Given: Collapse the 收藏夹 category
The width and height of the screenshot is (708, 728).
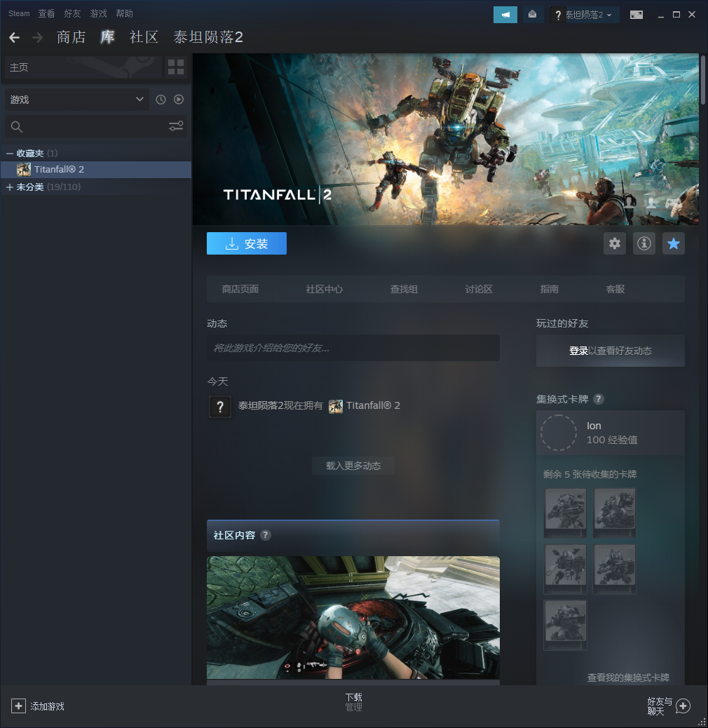Looking at the screenshot, I should tap(10, 153).
